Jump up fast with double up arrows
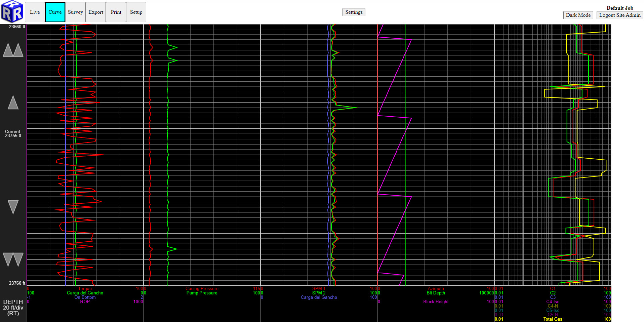 (x=13, y=50)
